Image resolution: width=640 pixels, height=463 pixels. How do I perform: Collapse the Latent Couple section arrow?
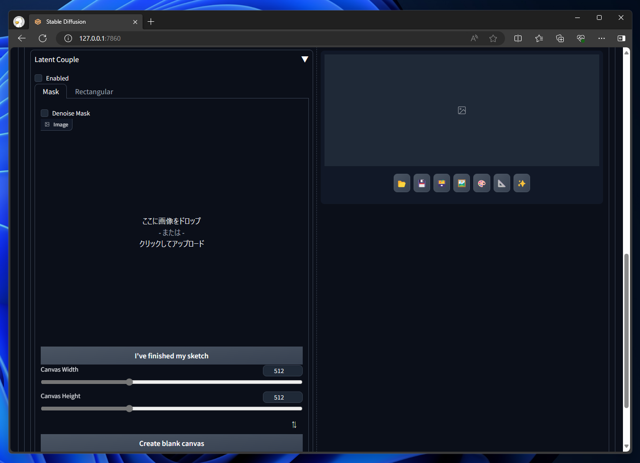coord(304,60)
